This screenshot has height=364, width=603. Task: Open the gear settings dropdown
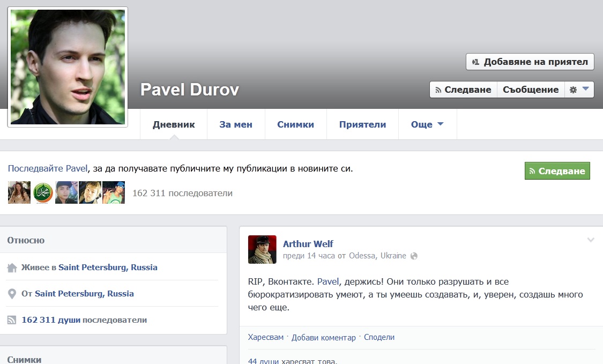[x=579, y=90]
